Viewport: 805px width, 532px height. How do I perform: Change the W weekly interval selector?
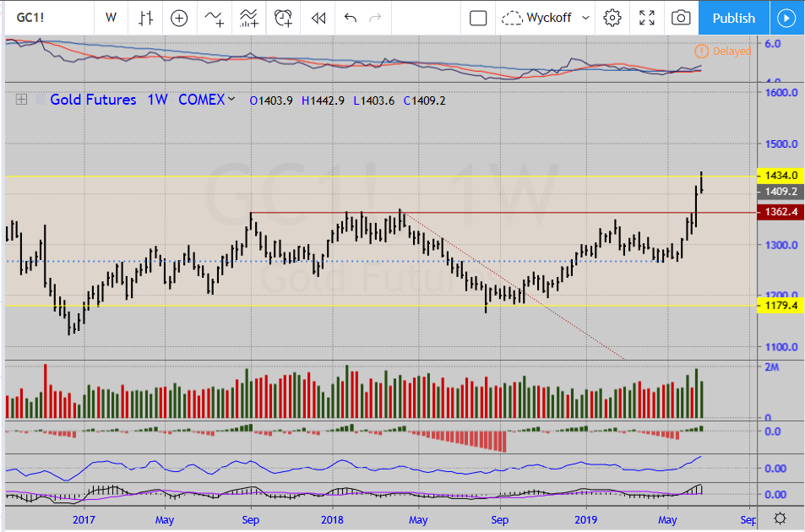coord(112,18)
